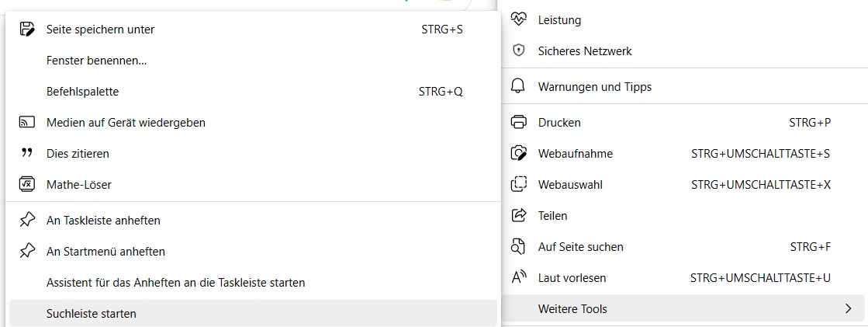Click the Seite speichern unter disk icon
This screenshot has width=868, height=327.
(27, 30)
